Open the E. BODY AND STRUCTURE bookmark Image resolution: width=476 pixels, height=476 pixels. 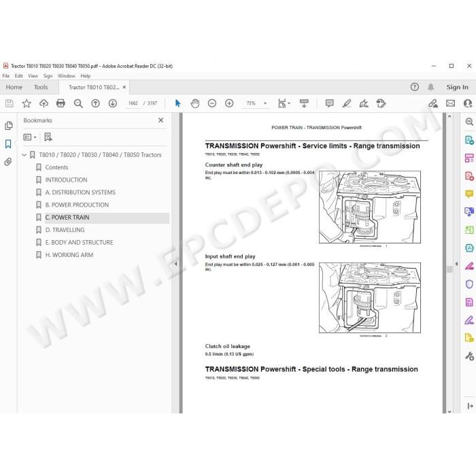[80, 243]
